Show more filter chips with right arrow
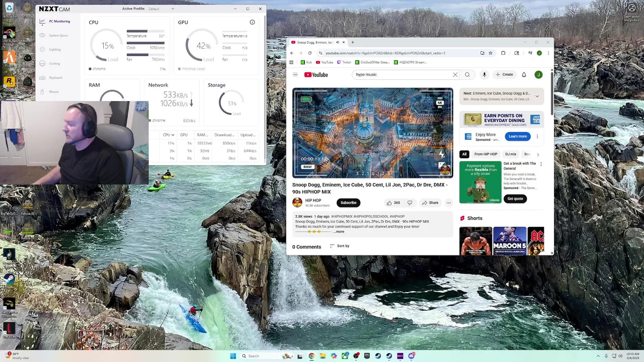644x362 pixels. pos(538,154)
